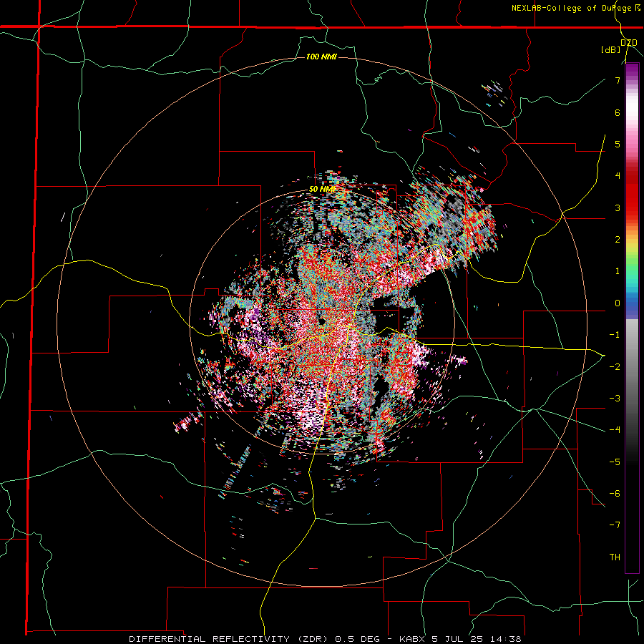The width and height of the screenshot is (644, 644).
Task: Click the -3 value on the color scale
Action: [x=615, y=398]
